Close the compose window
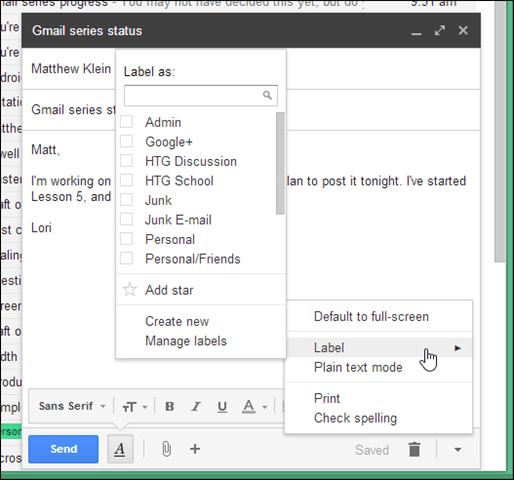This screenshot has height=480, width=514. [x=463, y=30]
